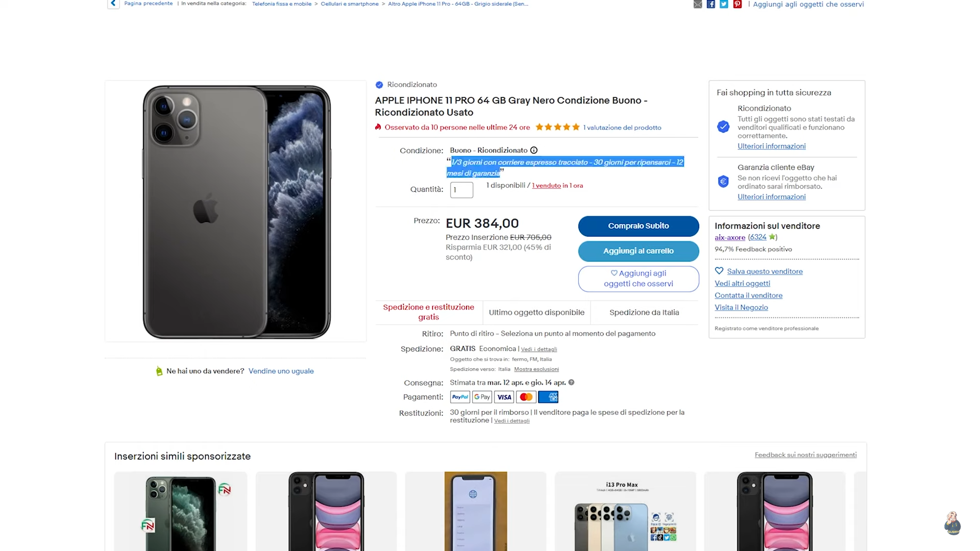Share the listing on Facebook
The height and width of the screenshot is (551, 980).
[x=710, y=5]
